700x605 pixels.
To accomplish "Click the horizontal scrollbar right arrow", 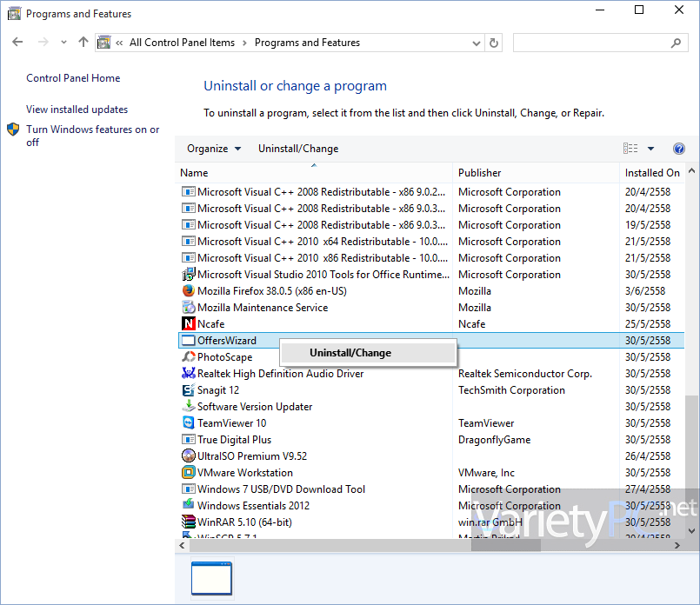I will pyautogui.click(x=677, y=545).
